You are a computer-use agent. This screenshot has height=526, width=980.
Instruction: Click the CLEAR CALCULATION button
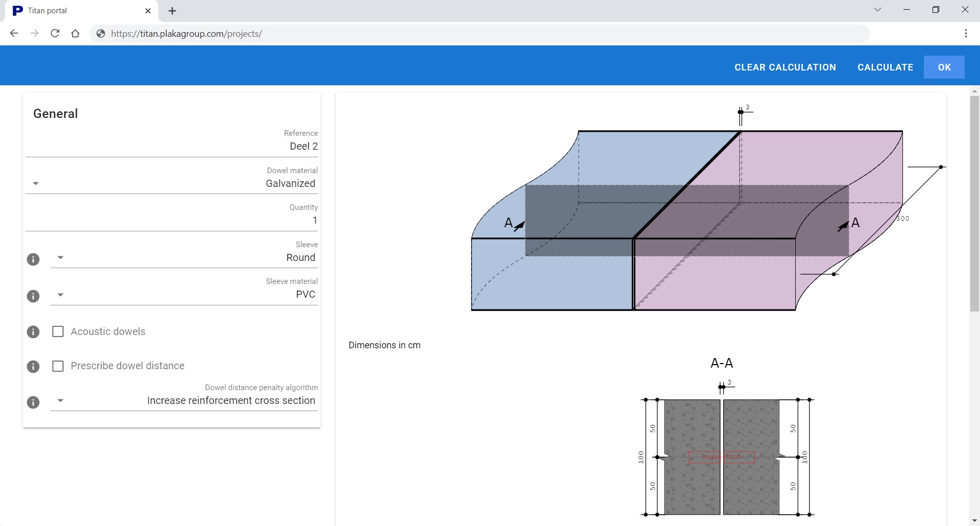click(785, 67)
